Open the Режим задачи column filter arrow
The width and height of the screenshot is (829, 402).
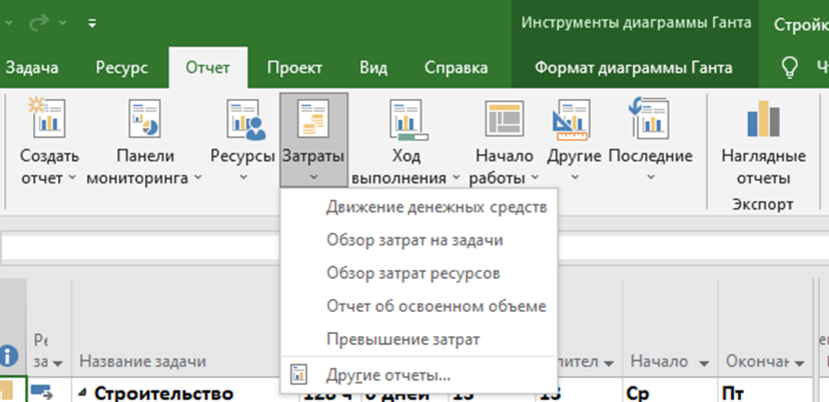pyautogui.click(x=58, y=363)
